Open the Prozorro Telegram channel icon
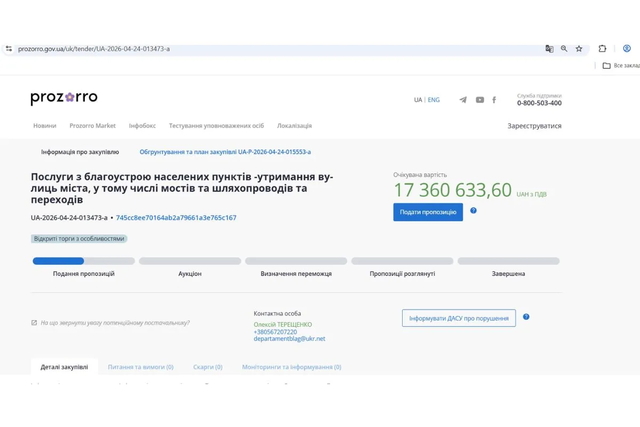The image size is (640, 427). tap(463, 100)
